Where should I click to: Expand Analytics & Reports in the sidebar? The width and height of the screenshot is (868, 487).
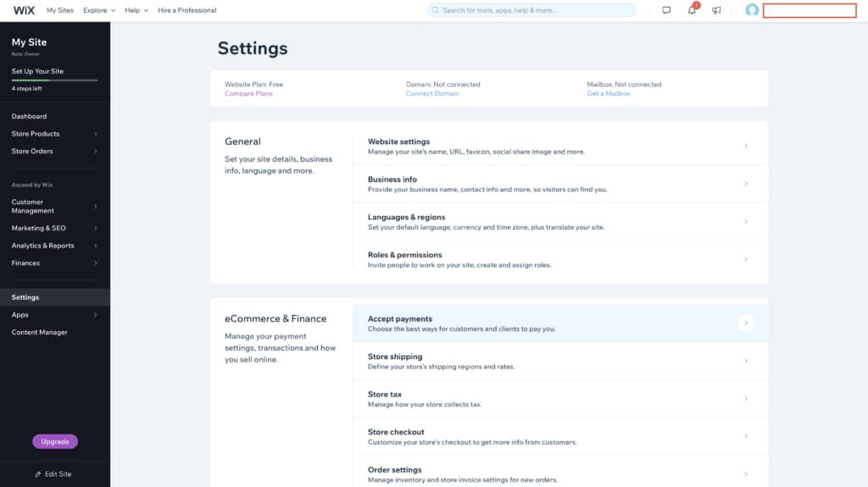pos(55,246)
